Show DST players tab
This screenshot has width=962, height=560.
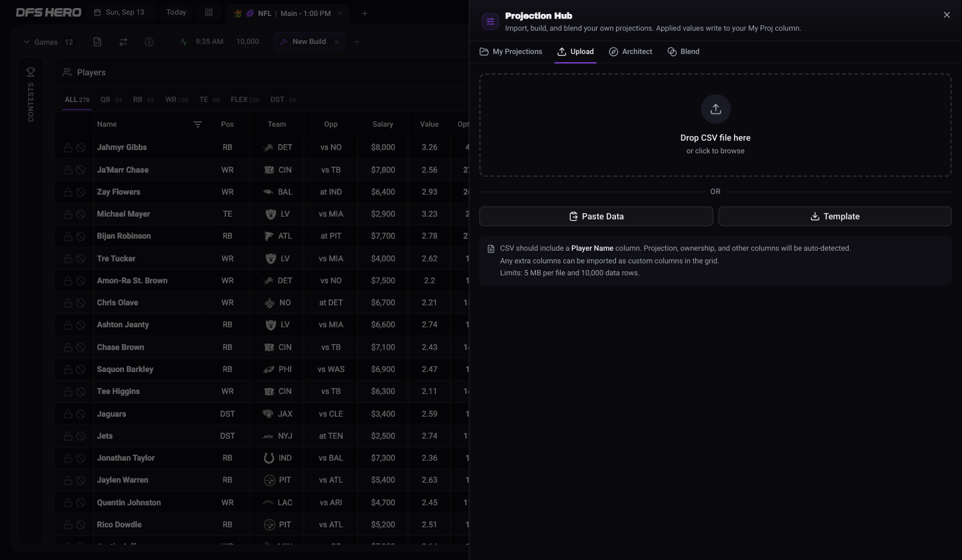(x=283, y=99)
